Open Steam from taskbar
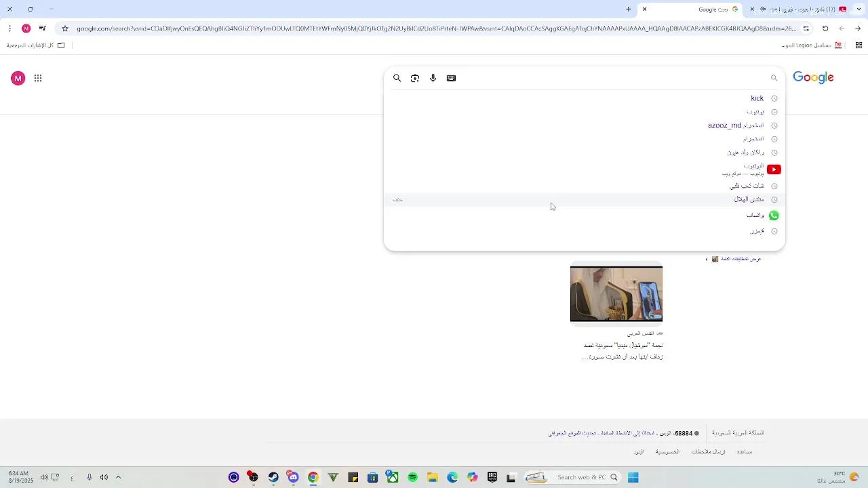868x488 pixels. (273, 477)
